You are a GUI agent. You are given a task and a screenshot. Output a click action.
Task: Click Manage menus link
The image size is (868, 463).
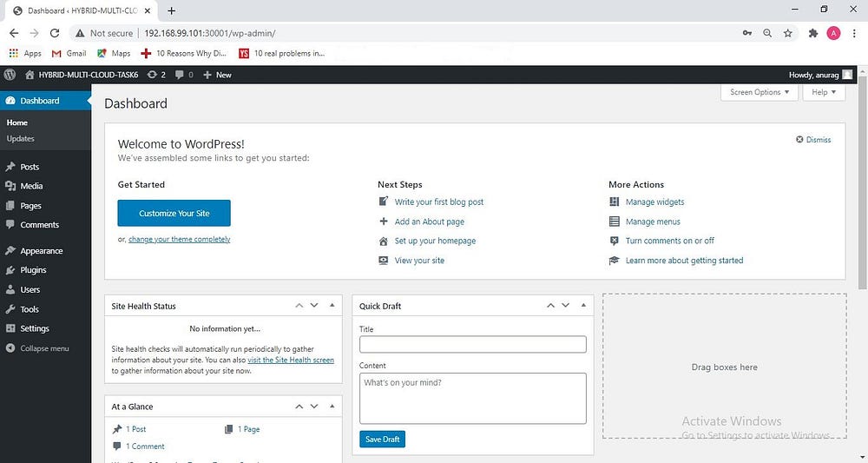pos(653,222)
